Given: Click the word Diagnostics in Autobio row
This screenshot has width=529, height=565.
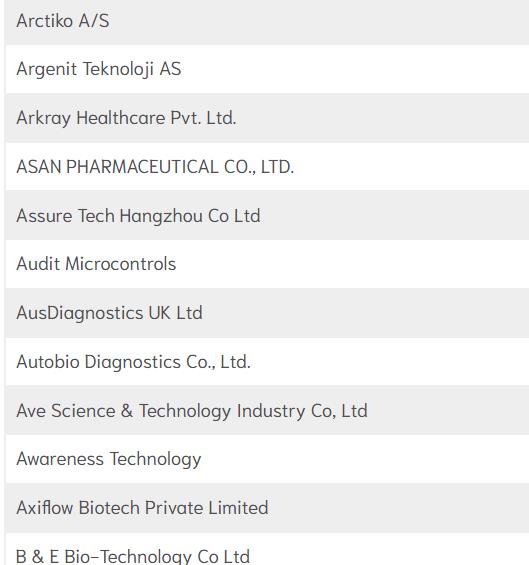Looking at the screenshot, I should click(133, 362).
